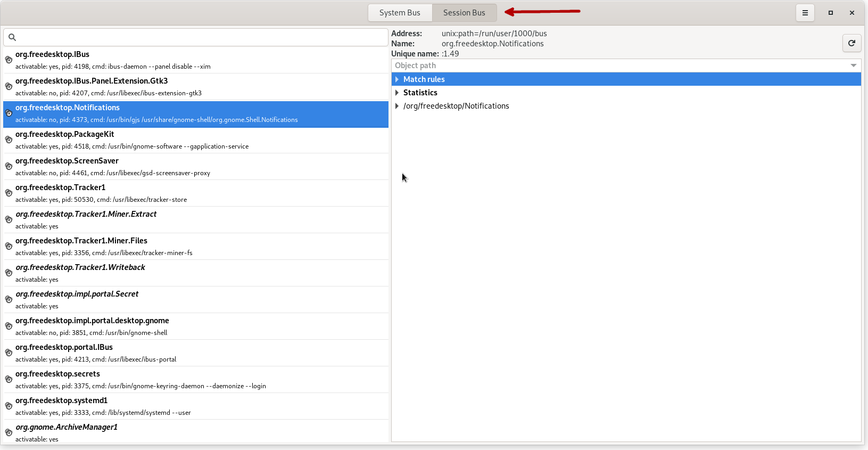Select org.freedesktop.impl.portal.desktop.gnome entry
Viewport: 868px width, 450px height.
[x=196, y=326]
